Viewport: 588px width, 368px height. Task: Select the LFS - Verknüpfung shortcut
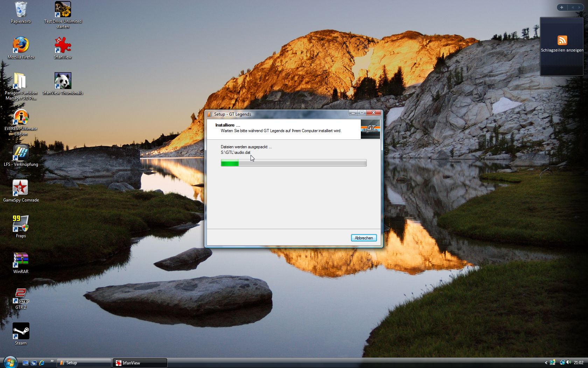coord(21,156)
